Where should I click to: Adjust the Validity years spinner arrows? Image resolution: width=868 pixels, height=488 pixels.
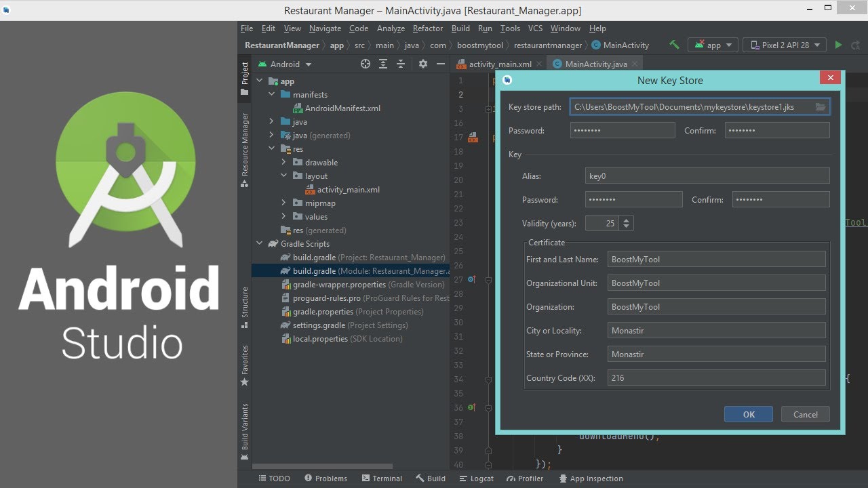click(627, 223)
